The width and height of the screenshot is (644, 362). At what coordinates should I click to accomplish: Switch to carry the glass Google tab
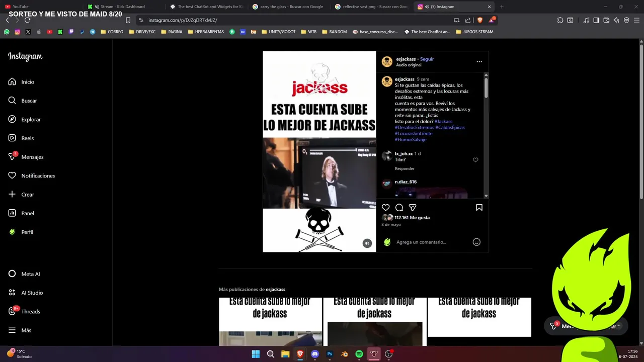[x=288, y=7]
